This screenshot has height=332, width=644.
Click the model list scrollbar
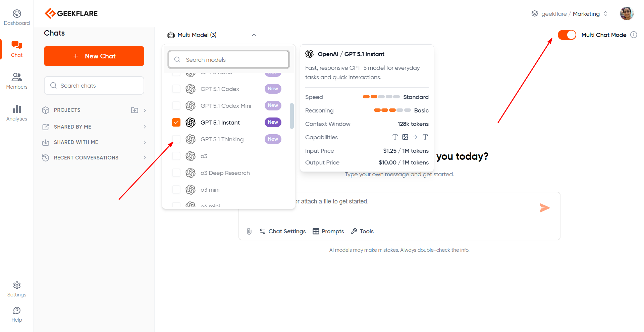pos(292,116)
